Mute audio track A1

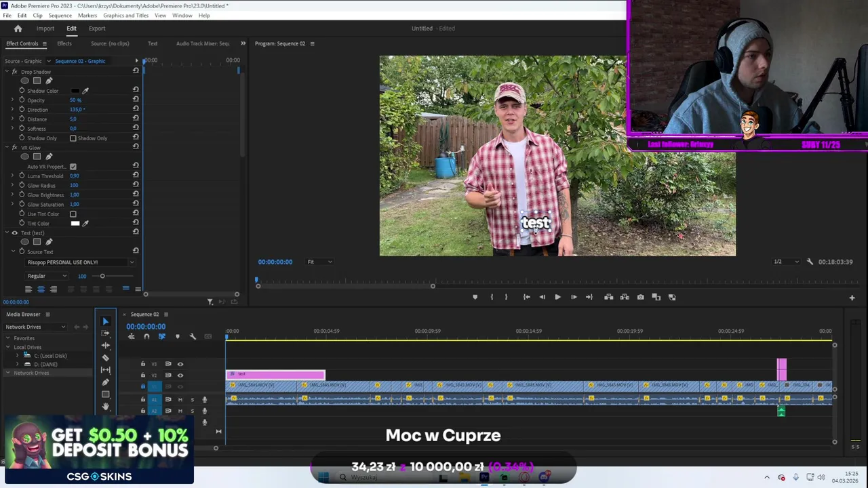click(x=180, y=399)
